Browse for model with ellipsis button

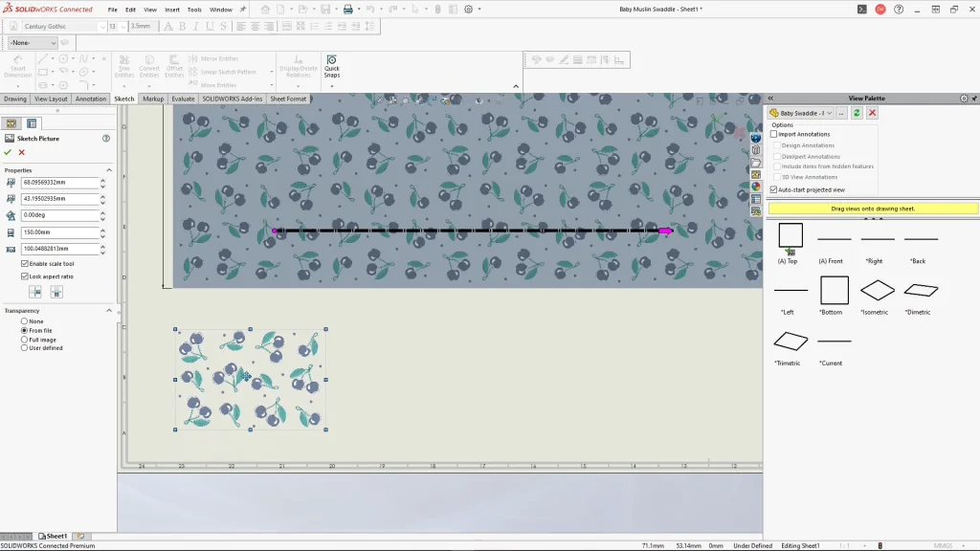pos(841,113)
